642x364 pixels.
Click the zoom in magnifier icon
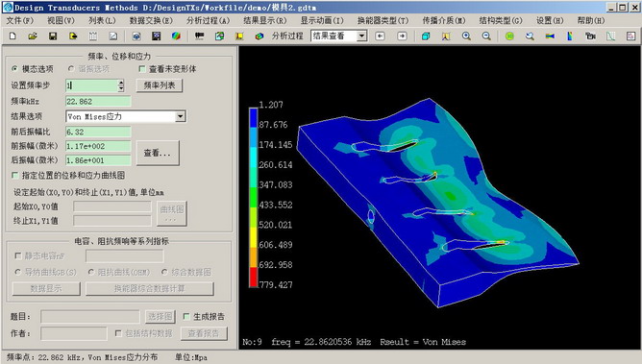click(466, 36)
